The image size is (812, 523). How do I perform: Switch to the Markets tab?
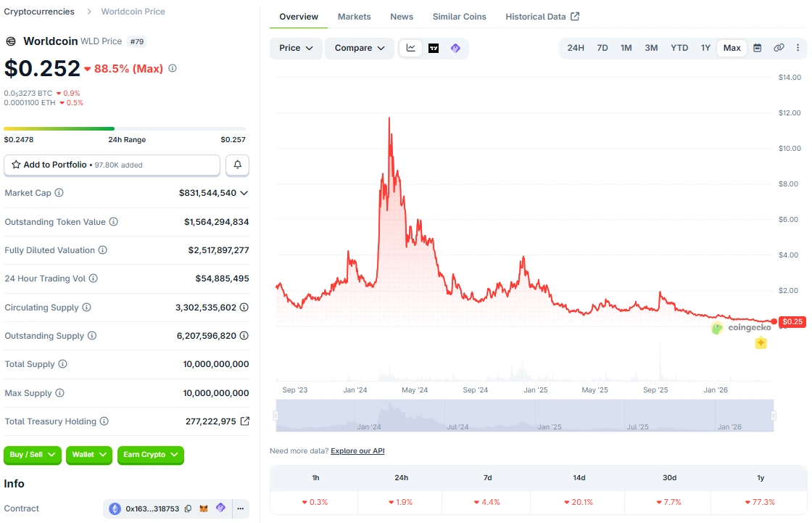click(354, 17)
